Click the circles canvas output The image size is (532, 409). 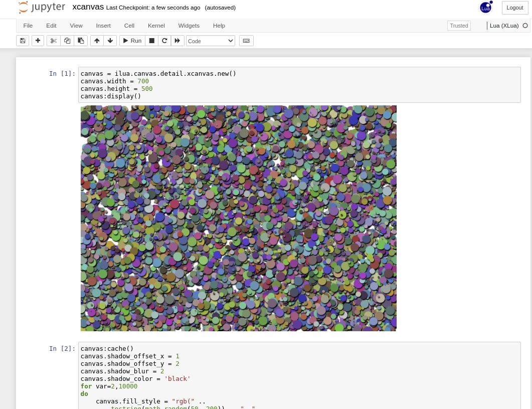[239, 218]
